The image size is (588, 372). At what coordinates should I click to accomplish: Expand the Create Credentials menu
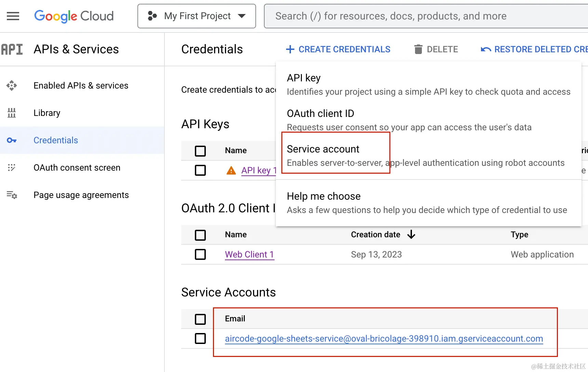(x=338, y=49)
